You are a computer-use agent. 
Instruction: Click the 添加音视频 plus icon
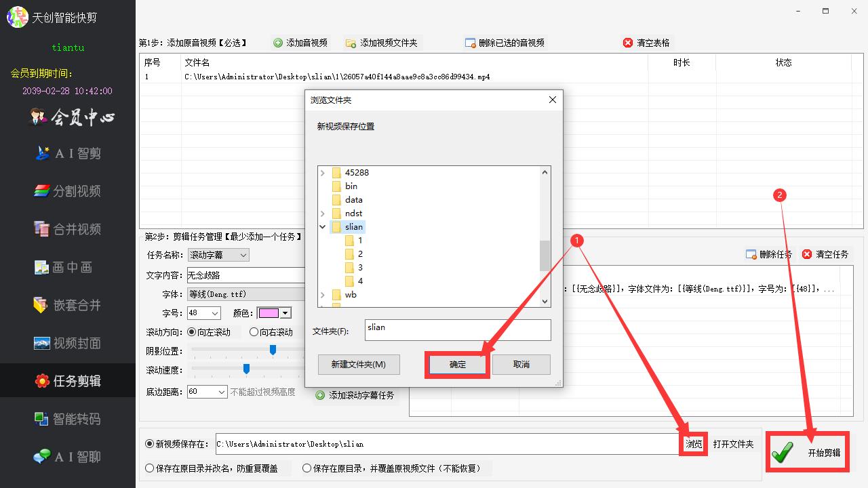tap(278, 43)
